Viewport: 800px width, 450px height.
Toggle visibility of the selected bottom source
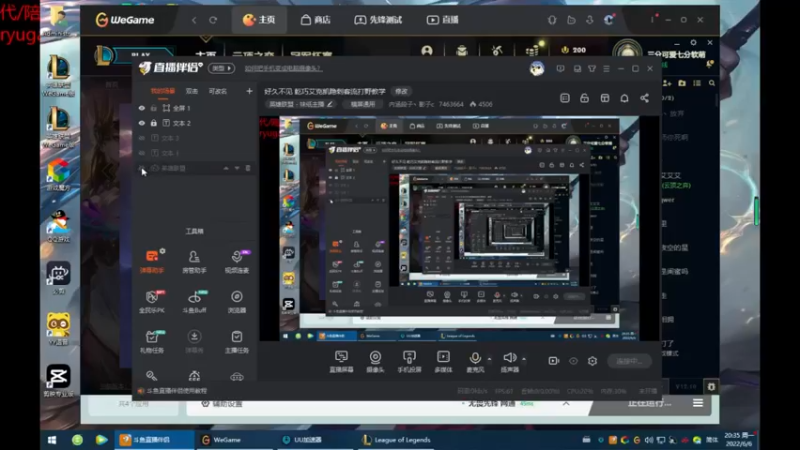coord(142,168)
